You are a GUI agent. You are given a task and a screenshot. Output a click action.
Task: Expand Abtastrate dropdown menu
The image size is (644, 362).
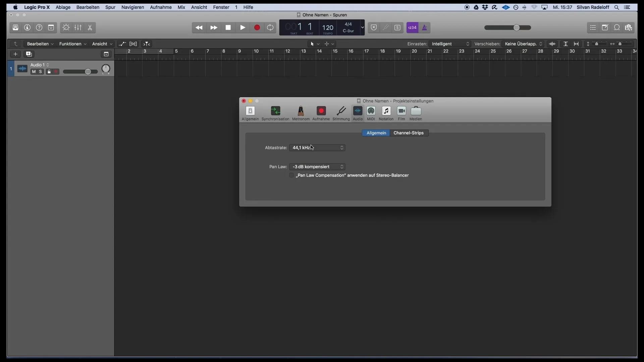point(316,147)
